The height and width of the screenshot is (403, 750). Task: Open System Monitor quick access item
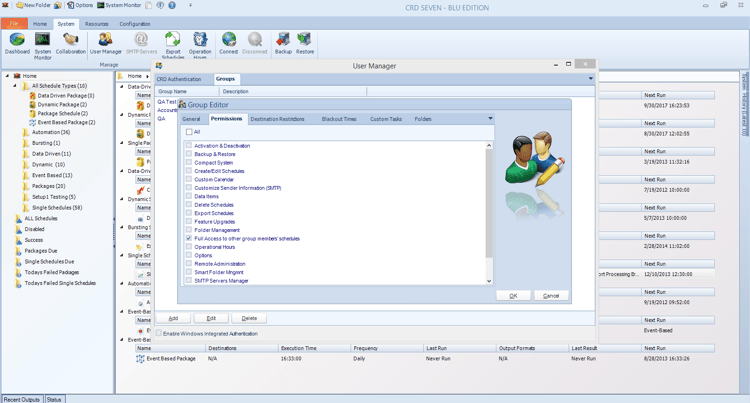tap(119, 5)
